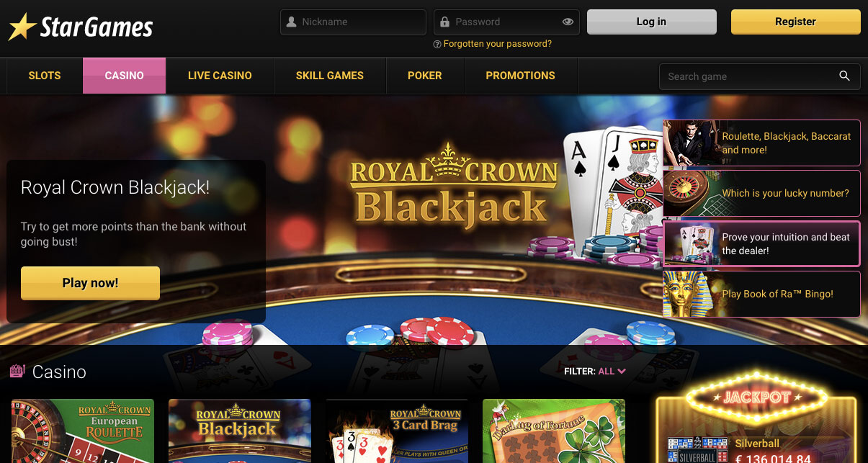Follow the 'Forgotten your password?' link
Screen dimensions: 868x463
point(498,44)
